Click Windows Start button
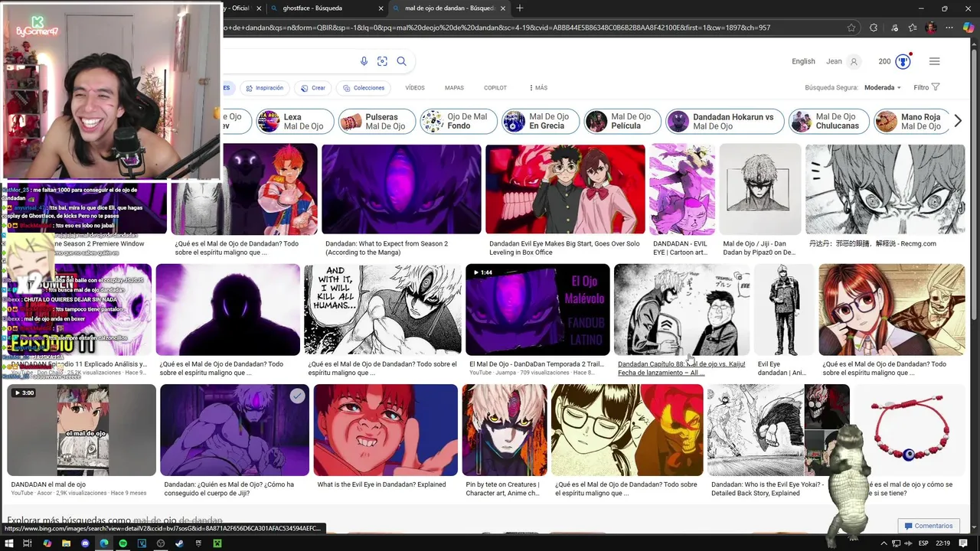 tap(8, 543)
